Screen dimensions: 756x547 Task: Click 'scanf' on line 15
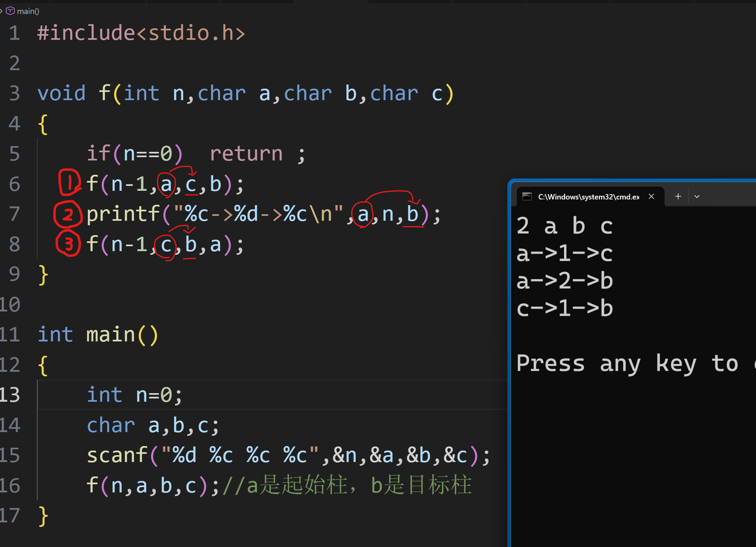pyautogui.click(x=117, y=455)
